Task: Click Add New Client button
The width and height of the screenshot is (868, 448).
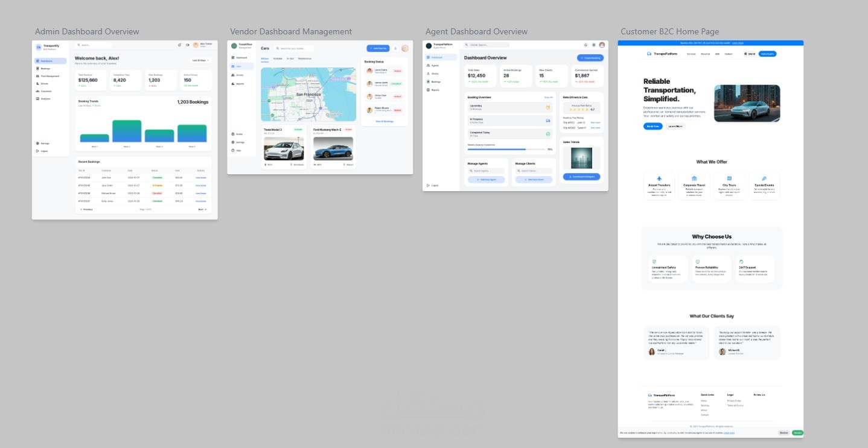Action: pos(534,180)
